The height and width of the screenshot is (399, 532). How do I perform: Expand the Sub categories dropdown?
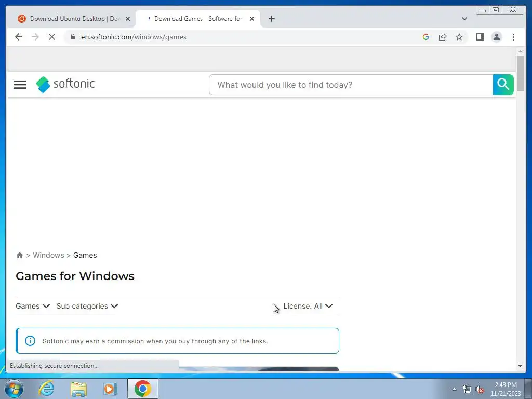click(87, 306)
